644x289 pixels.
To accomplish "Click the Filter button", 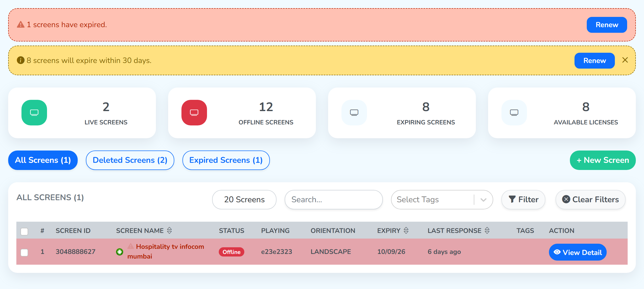I will point(523,200).
